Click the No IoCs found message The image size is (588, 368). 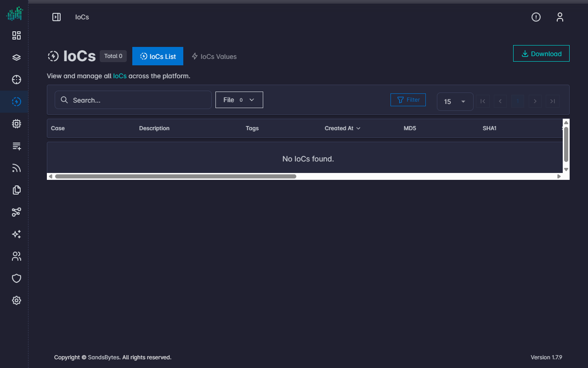pyautogui.click(x=308, y=159)
